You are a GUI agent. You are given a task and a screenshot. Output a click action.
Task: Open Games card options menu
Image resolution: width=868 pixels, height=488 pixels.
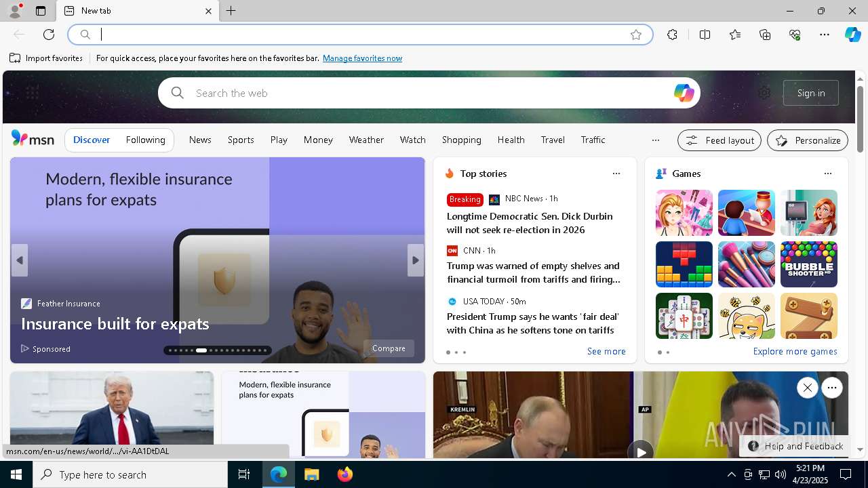tap(827, 174)
